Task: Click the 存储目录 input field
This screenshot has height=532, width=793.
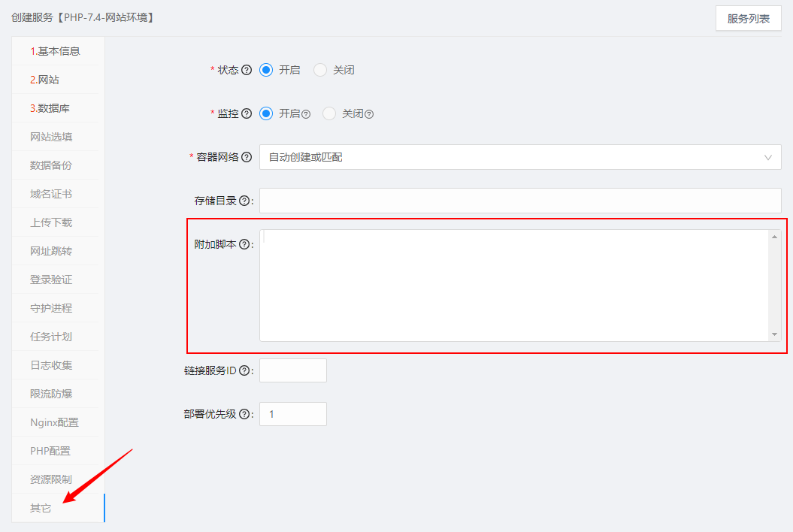Action: [x=520, y=201]
